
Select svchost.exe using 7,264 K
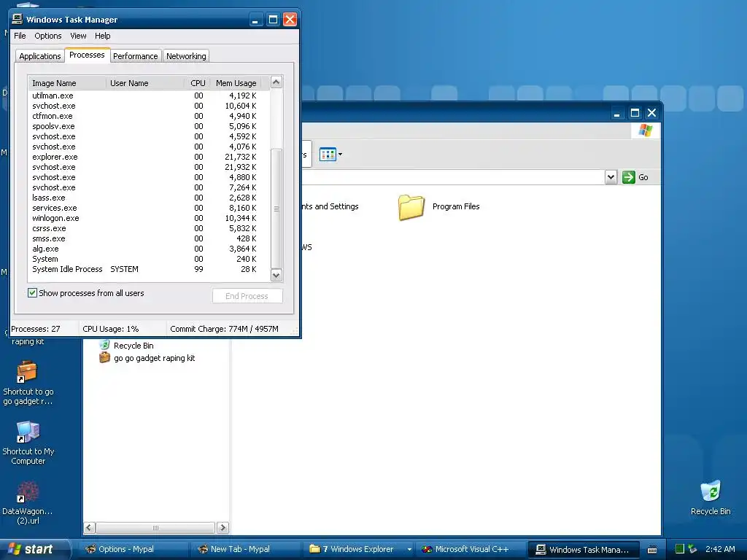point(149,187)
